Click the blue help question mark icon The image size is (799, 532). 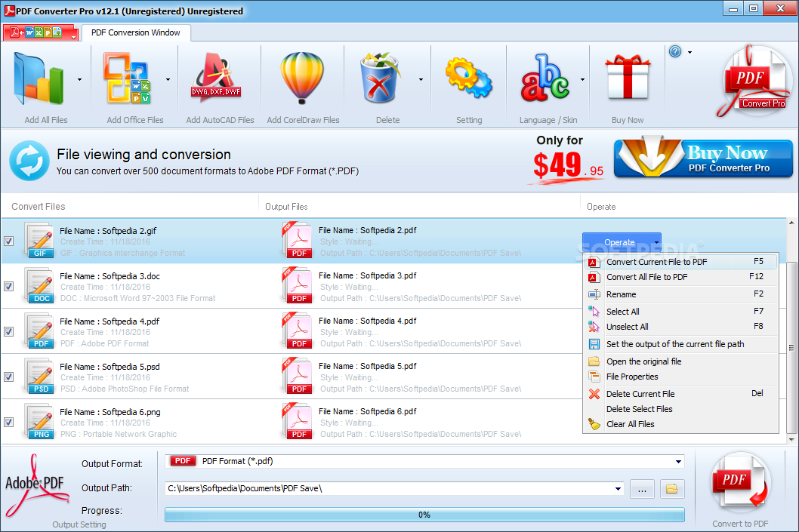[x=675, y=51]
